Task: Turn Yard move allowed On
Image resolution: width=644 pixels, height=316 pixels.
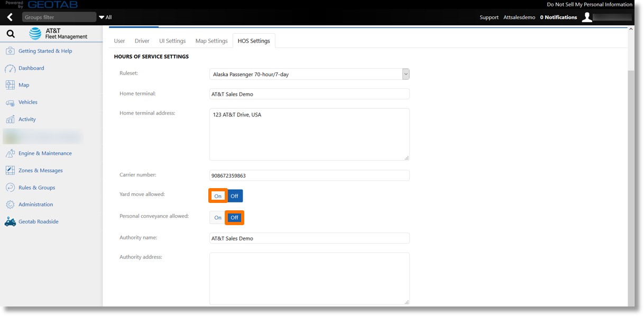Action: (218, 196)
